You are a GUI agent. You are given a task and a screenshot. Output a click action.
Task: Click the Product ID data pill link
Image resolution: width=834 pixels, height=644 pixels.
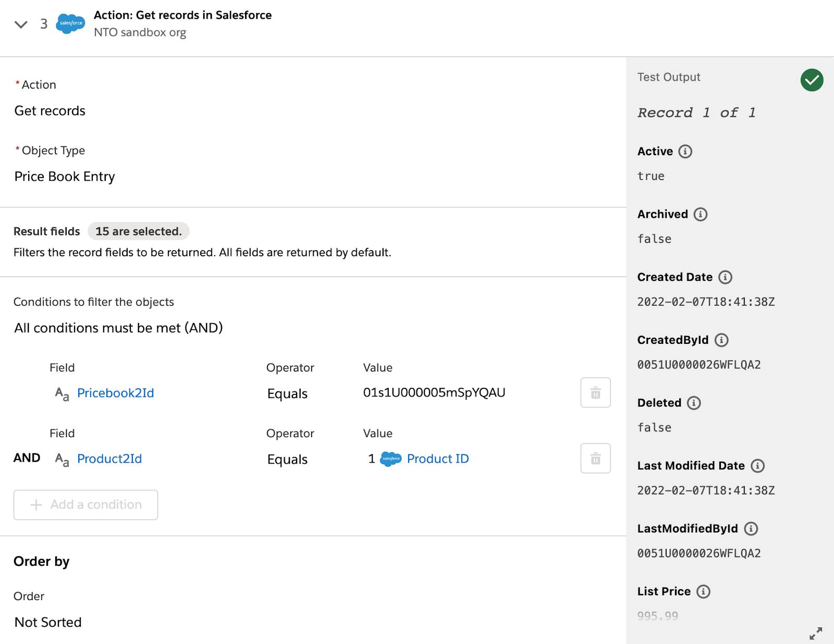(x=438, y=459)
